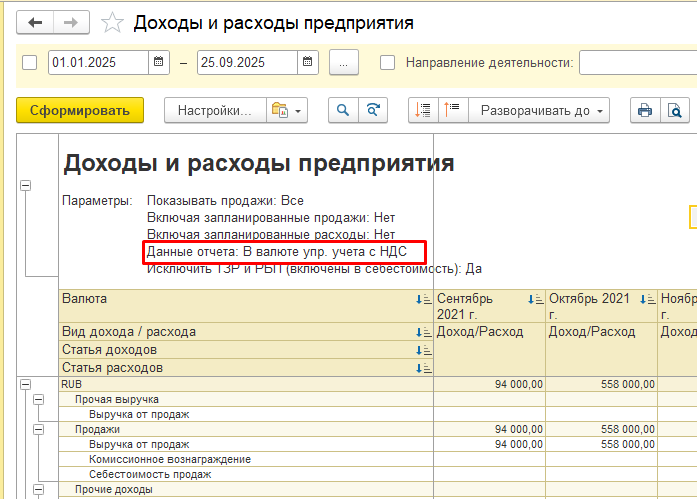
Task: Collapse the Прочая выручка group
Action: coord(39,399)
